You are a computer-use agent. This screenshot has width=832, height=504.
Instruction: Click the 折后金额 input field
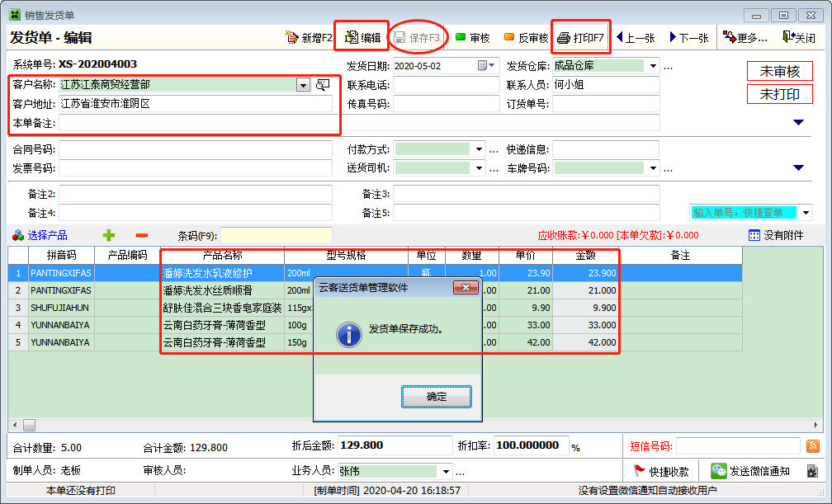395,445
